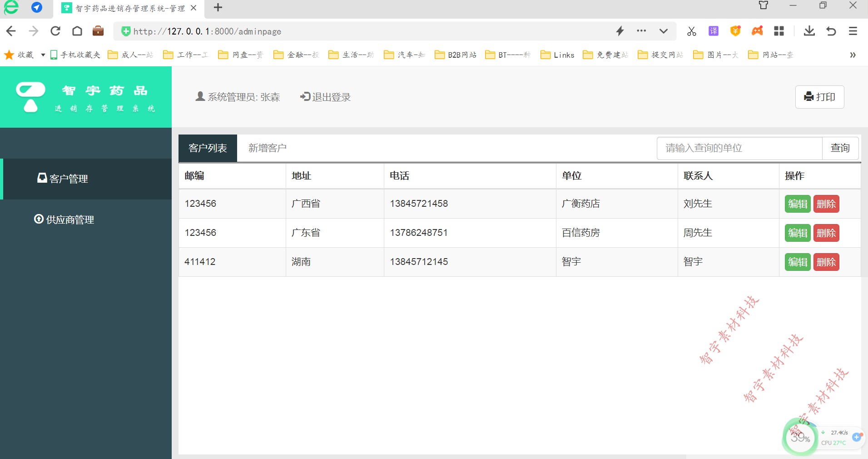Click the undo restore-tab icon
The height and width of the screenshot is (459, 868).
(831, 31)
